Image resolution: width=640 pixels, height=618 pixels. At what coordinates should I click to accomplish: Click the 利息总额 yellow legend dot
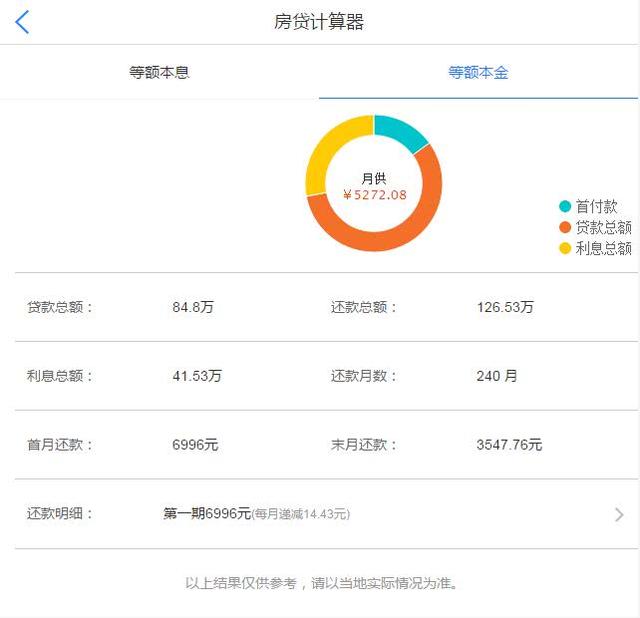click(x=565, y=248)
